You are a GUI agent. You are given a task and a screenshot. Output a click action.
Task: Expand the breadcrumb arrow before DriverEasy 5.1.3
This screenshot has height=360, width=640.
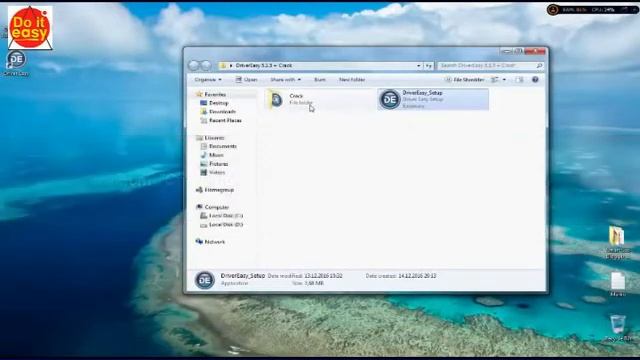pos(231,65)
